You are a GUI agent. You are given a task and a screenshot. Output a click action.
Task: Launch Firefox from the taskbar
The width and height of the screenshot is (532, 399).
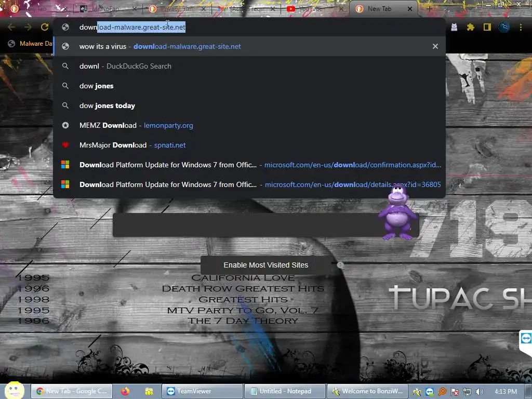(125, 391)
